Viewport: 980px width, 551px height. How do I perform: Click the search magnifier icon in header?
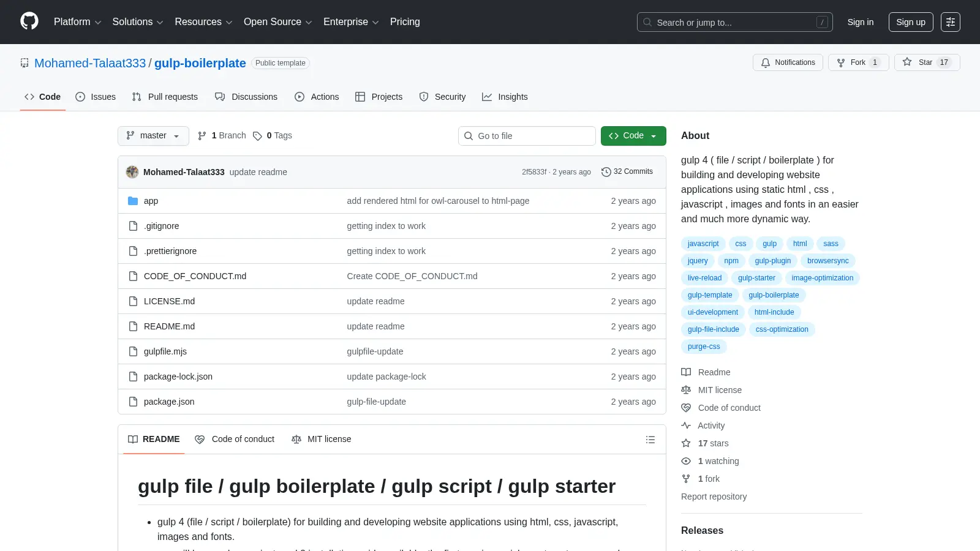point(647,22)
